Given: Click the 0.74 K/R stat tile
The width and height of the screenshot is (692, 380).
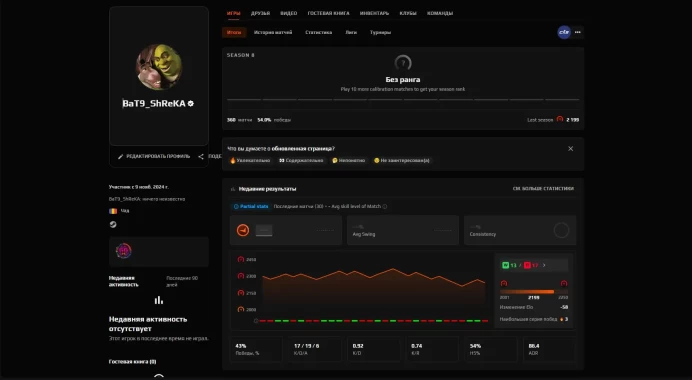Looking at the screenshot, I should click(x=432, y=349).
